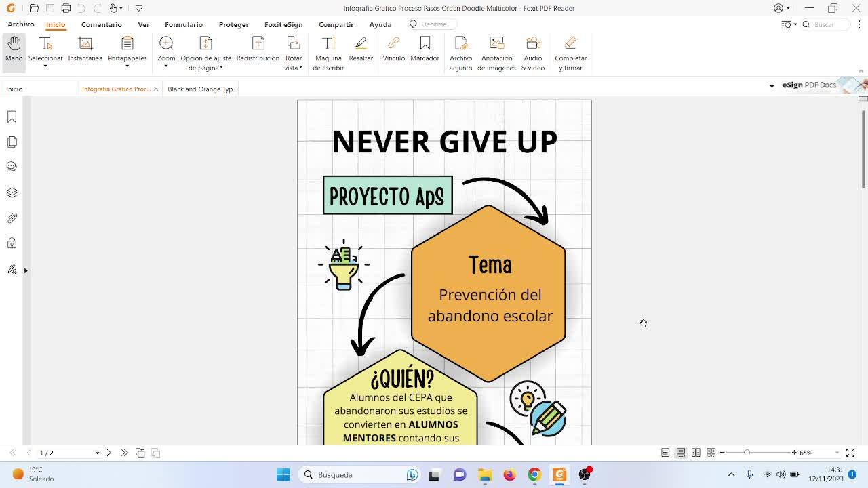Print the document with printer icon
Image resolution: width=868 pixels, height=488 pixels.
coord(66,8)
